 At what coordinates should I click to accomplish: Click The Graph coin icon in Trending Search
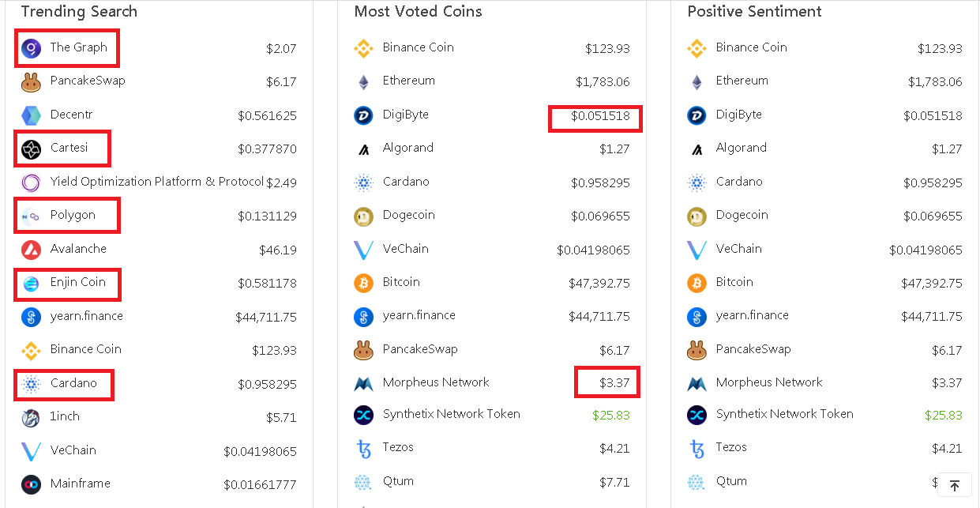pyautogui.click(x=31, y=48)
